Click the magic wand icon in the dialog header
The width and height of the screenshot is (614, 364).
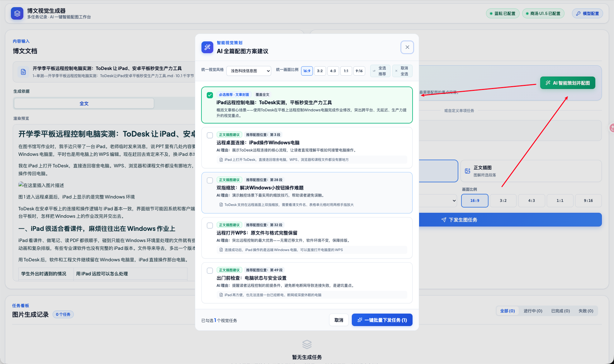tap(207, 47)
